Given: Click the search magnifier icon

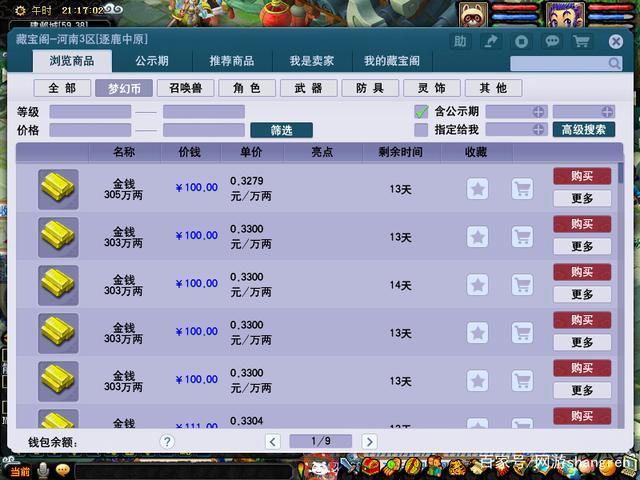Looking at the screenshot, I should point(614,63).
